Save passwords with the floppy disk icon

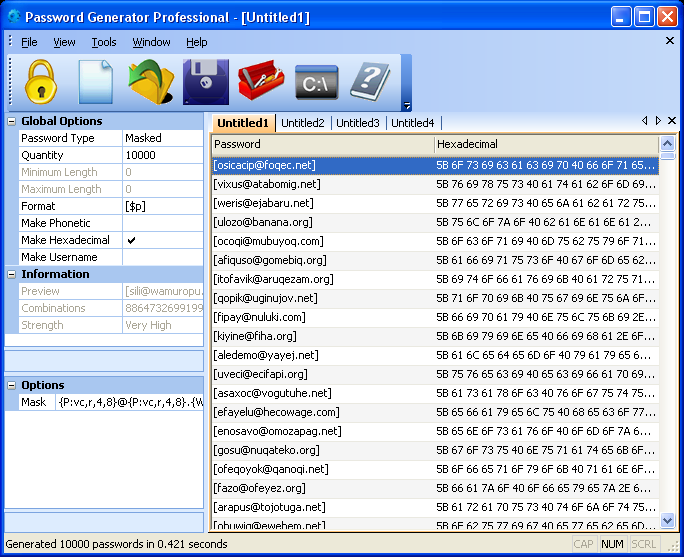click(206, 82)
